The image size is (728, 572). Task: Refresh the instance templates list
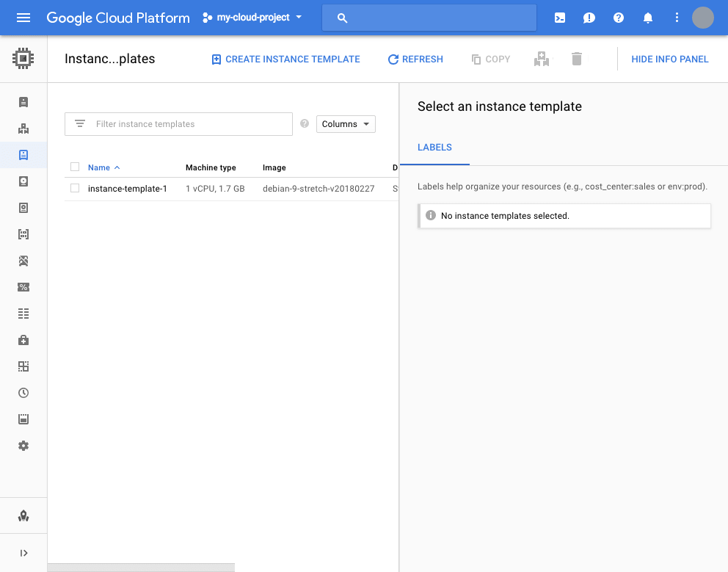click(415, 59)
